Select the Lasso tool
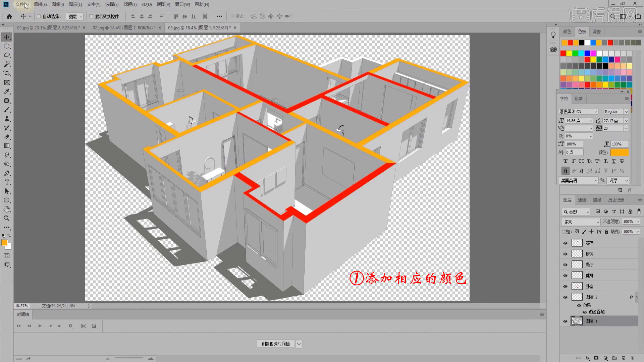 coord(7,55)
